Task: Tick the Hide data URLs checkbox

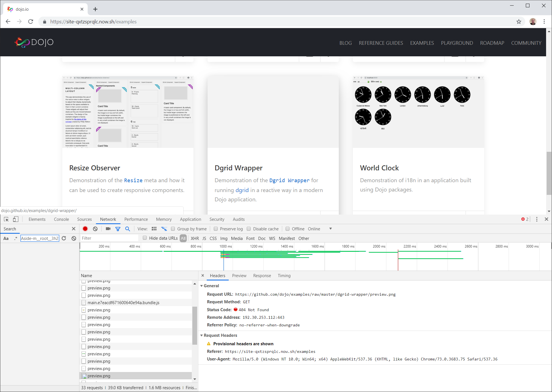Action: (145, 238)
